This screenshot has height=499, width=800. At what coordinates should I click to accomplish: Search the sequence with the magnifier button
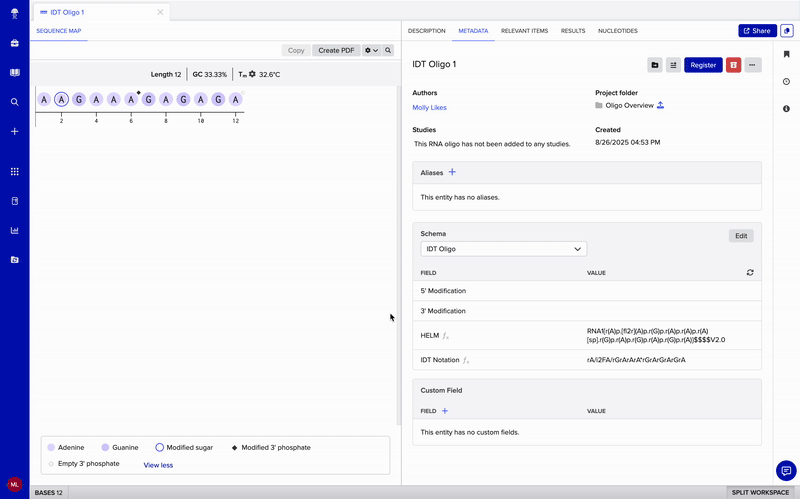(388, 51)
